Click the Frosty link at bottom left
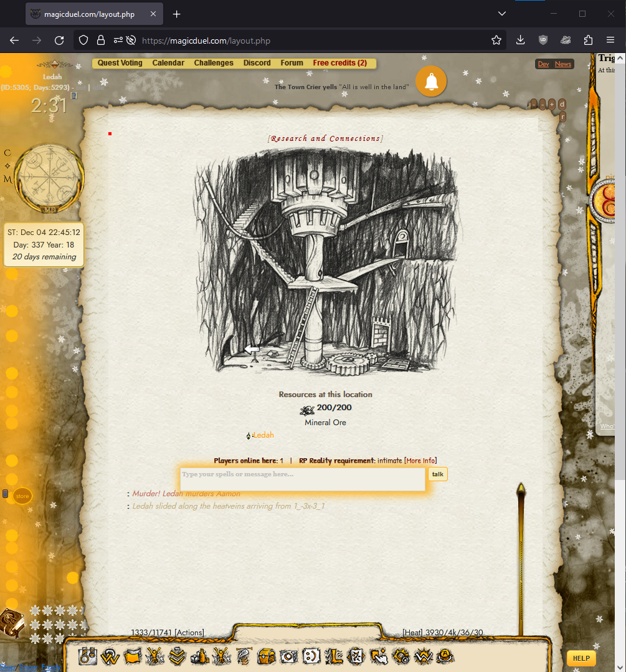This screenshot has height=672, width=626. pos(50,667)
